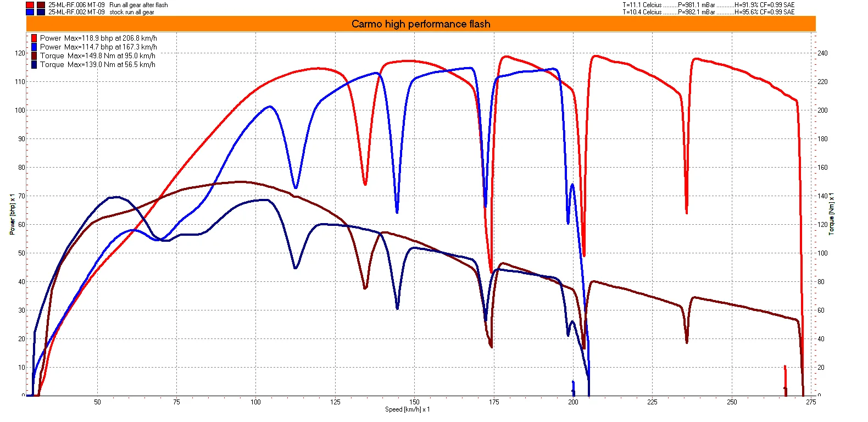Screen dimensions: 868x422
Task: Click the 90 tick on the power axis
Action: coord(21,139)
